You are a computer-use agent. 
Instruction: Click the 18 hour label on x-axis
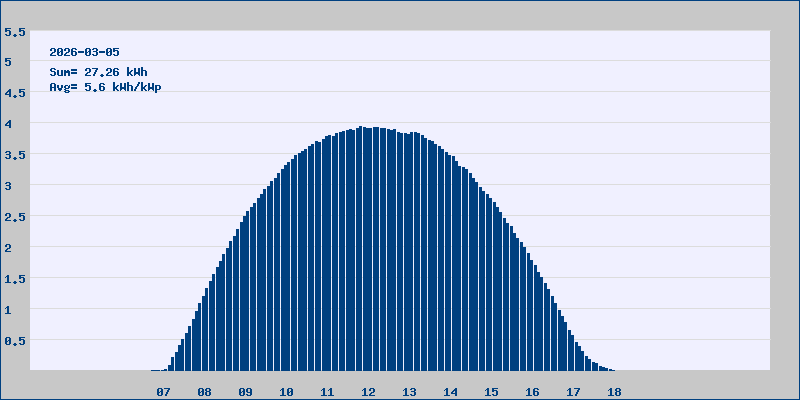[x=615, y=392]
